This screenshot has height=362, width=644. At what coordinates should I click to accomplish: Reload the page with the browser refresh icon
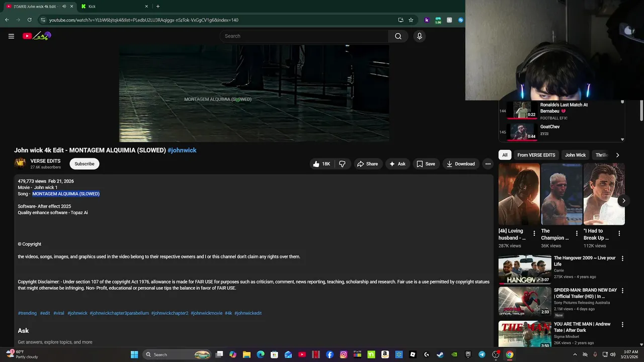30,20
